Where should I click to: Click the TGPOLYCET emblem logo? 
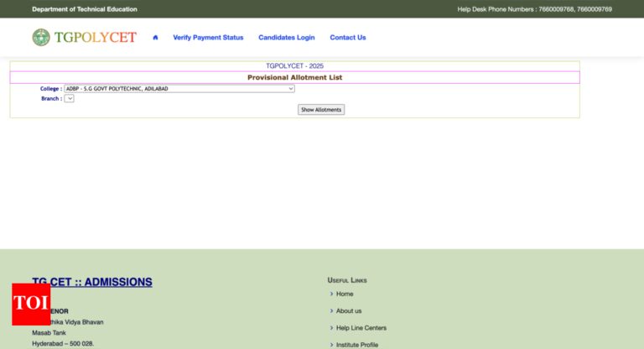[41, 38]
